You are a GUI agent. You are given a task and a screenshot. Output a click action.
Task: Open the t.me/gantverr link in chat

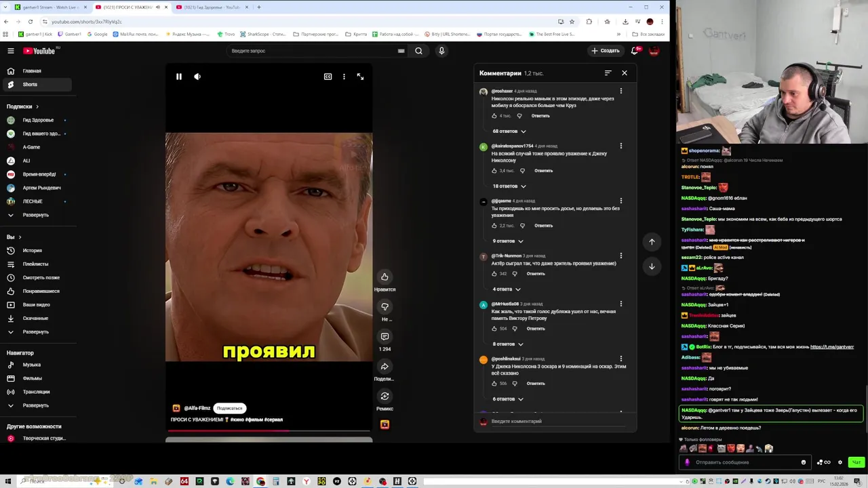(x=831, y=347)
